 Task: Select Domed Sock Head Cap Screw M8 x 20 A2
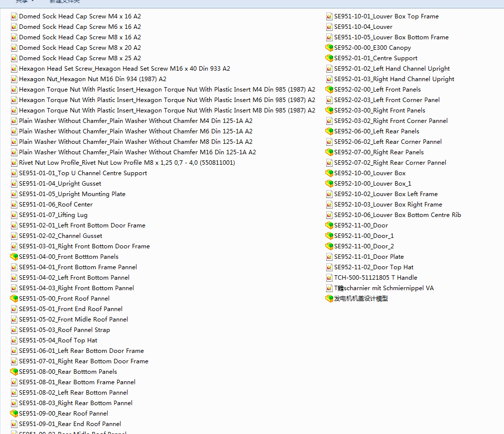point(80,48)
